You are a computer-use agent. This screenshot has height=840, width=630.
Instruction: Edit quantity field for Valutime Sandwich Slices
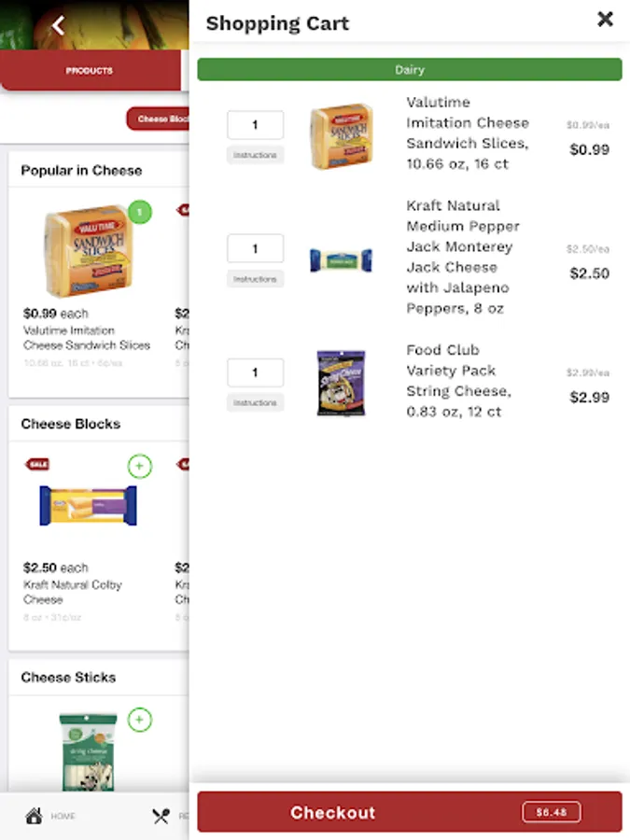coord(255,125)
